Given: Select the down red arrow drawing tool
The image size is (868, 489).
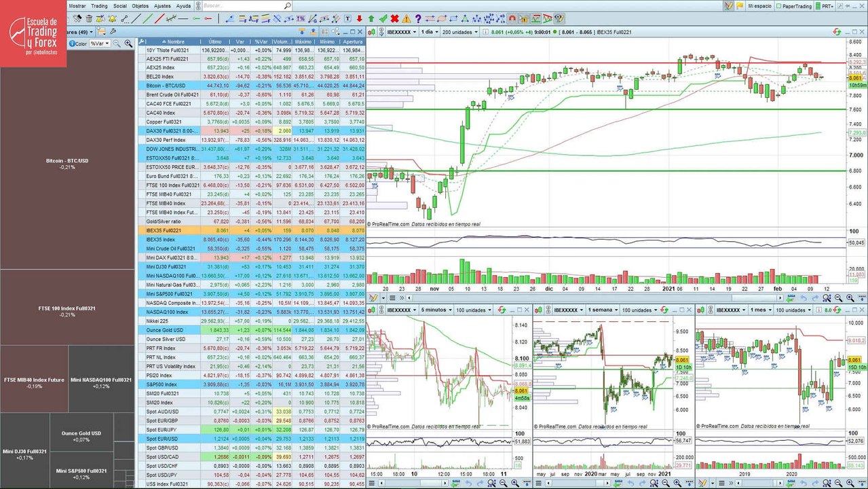Looking at the screenshot, I should tap(359, 18).
